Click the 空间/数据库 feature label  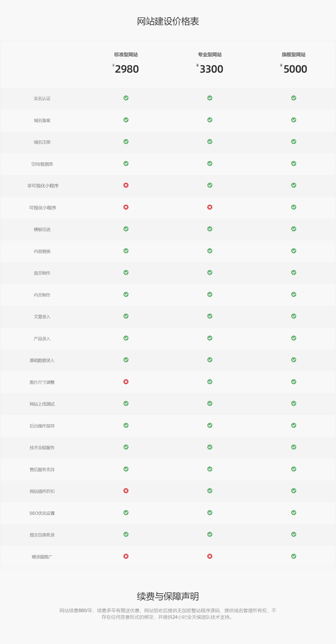click(42, 164)
